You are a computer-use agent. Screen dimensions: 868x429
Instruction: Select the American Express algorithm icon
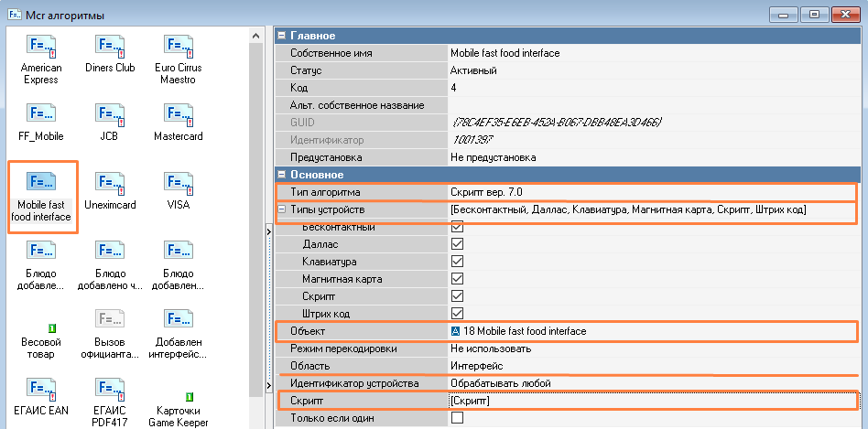click(41, 48)
